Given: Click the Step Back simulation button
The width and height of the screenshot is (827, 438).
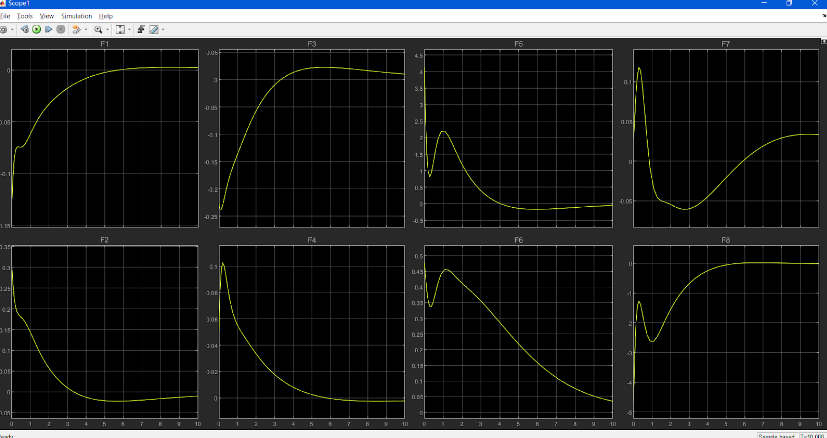Looking at the screenshot, I should tap(24, 30).
